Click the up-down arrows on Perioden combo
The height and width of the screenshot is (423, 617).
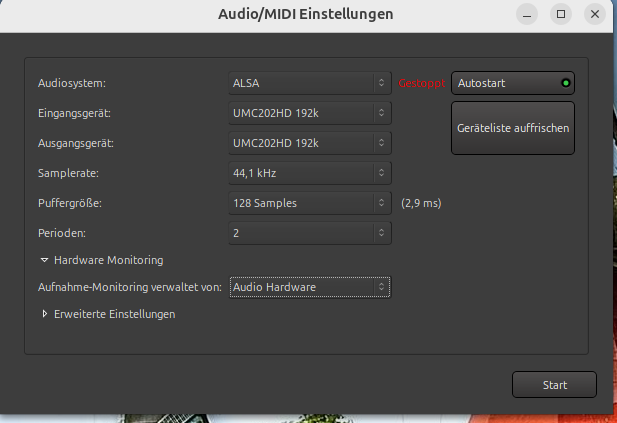pyautogui.click(x=381, y=233)
